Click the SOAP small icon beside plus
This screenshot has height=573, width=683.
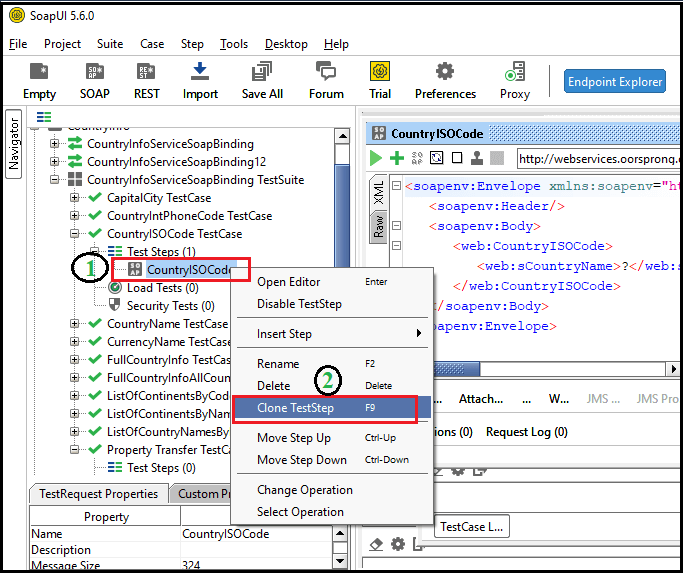417,158
